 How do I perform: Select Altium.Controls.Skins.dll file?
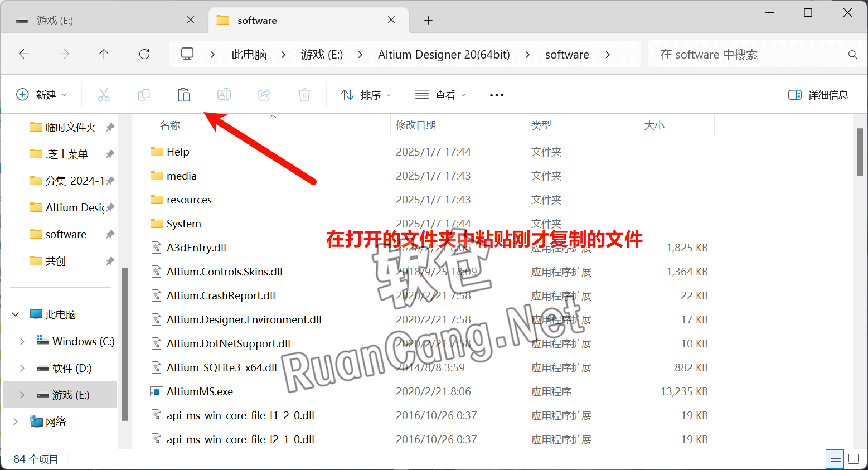(225, 272)
